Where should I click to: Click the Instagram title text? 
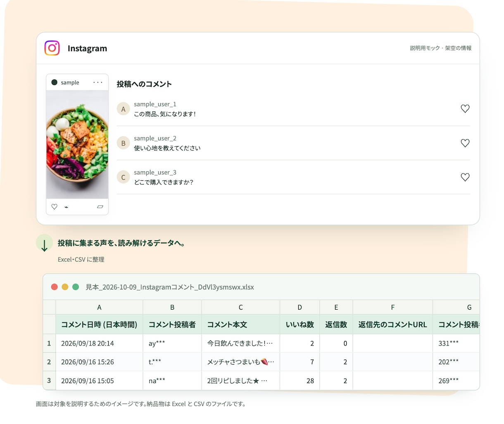pos(87,48)
